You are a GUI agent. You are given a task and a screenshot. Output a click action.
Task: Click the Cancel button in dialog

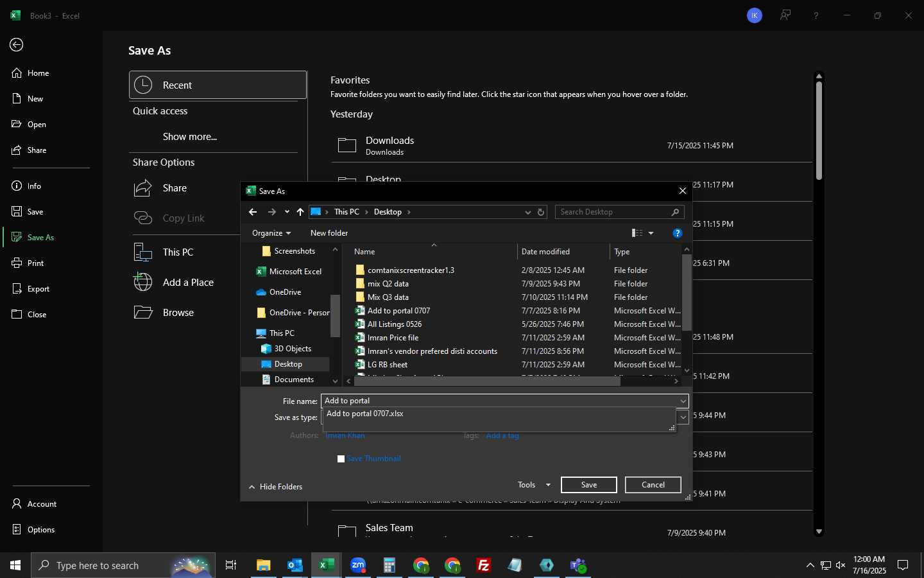coord(653,485)
